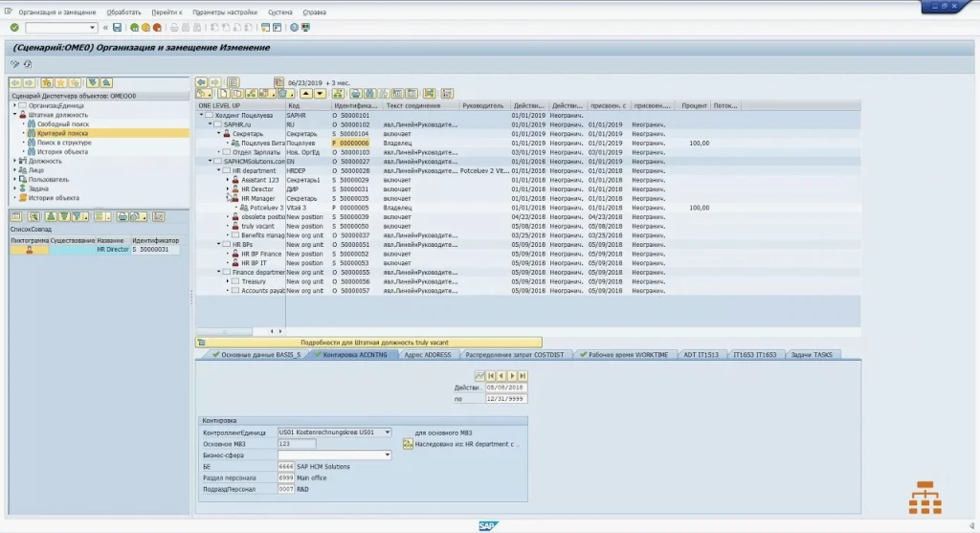
Task: Click the collapse-all tree icon in object manager
Action: pyautogui.click(x=106, y=82)
